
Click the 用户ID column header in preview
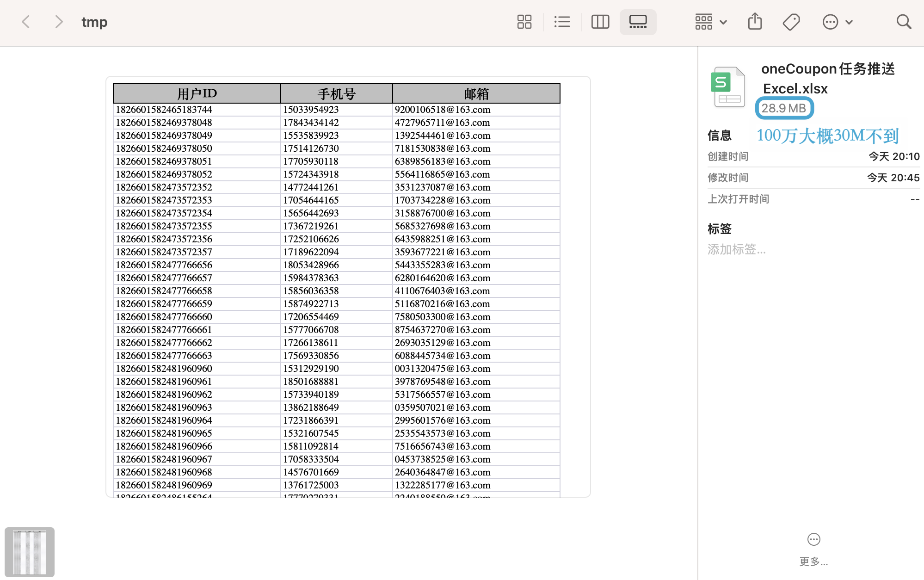tap(197, 94)
